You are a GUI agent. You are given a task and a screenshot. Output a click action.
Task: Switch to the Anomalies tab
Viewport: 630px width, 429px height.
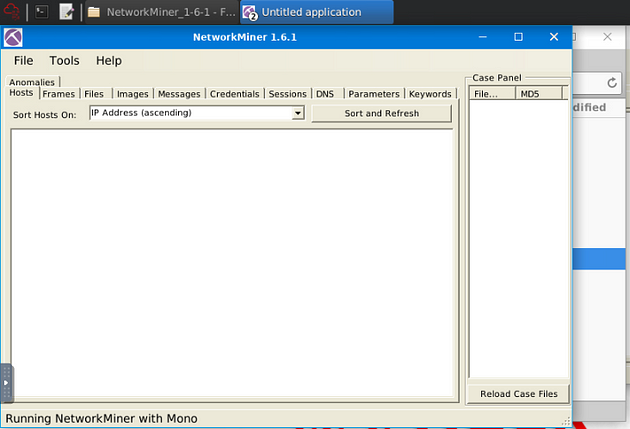[32, 82]
